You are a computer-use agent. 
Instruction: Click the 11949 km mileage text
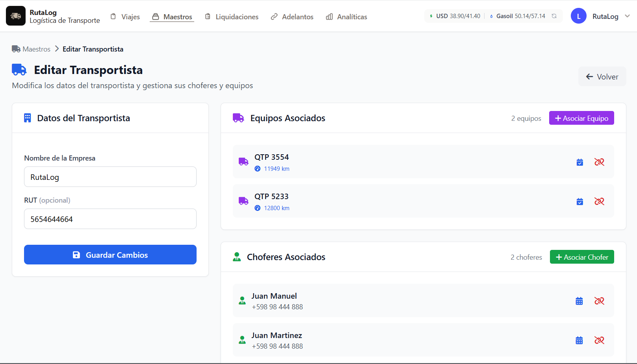pyautogui.click(x=277, y=169)
